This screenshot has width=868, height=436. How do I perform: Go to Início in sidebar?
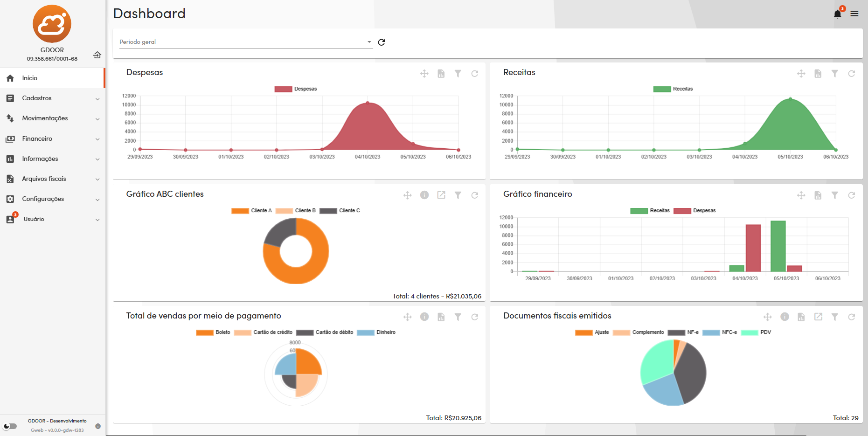click(x=52, y=78)
